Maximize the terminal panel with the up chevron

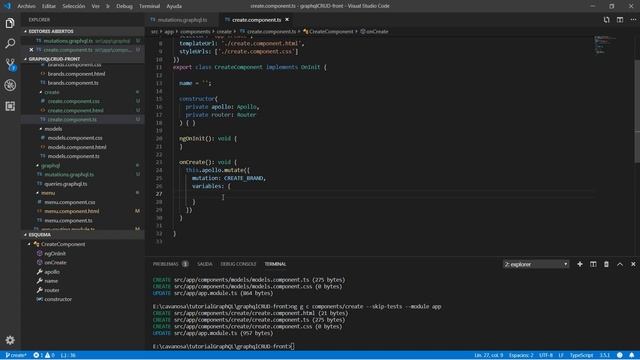(620, 264)
